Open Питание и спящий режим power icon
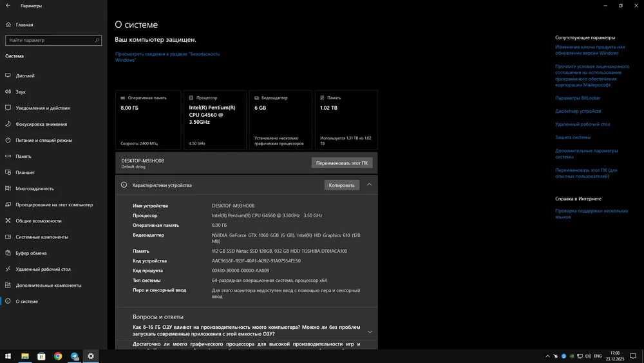This screenshot has height=363, width=644. [8, 140]
